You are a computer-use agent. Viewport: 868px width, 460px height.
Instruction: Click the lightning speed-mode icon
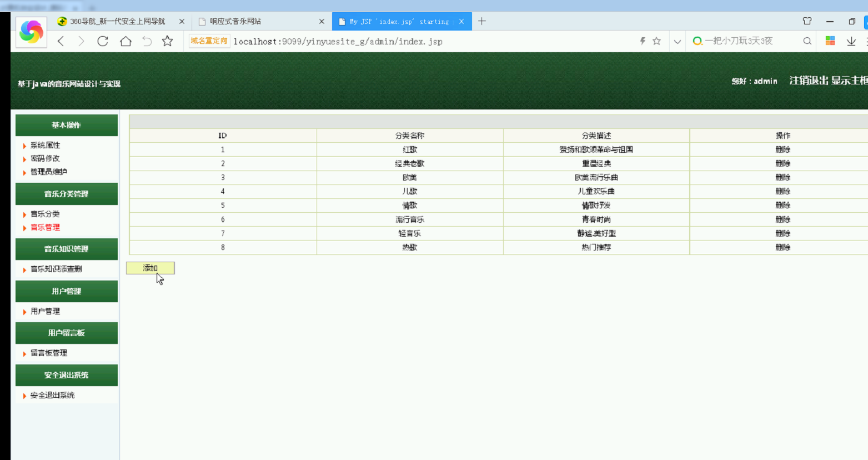coord(643,41)
